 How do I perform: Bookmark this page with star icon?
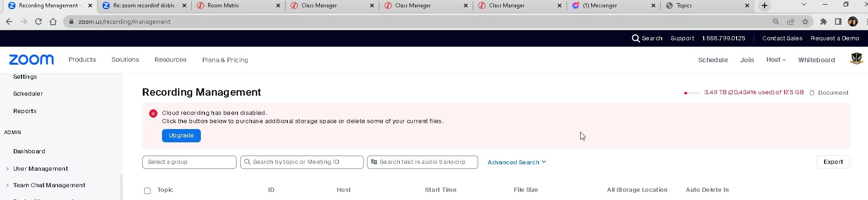[805, 22]
